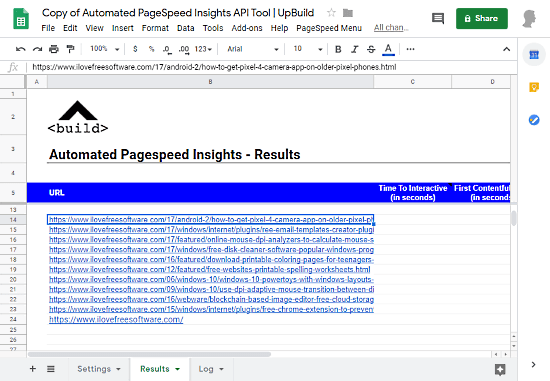Select column B header
550x381 pixels.
[210, 82]
